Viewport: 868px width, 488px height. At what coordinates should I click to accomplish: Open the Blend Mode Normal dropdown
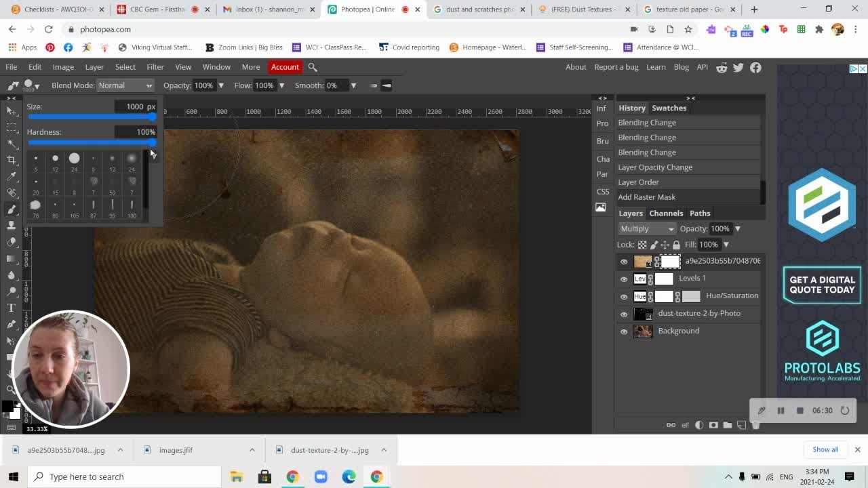pos(125,85)
